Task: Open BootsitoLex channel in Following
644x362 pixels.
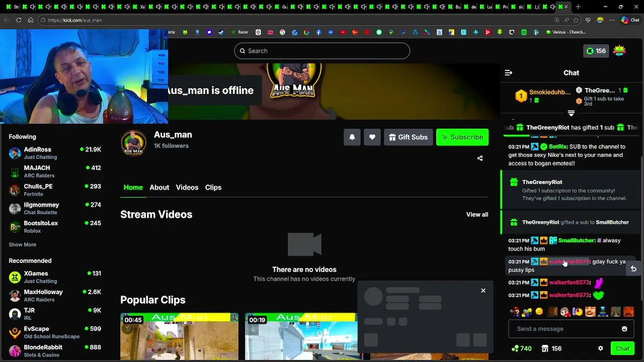Action: coord(55,227)
